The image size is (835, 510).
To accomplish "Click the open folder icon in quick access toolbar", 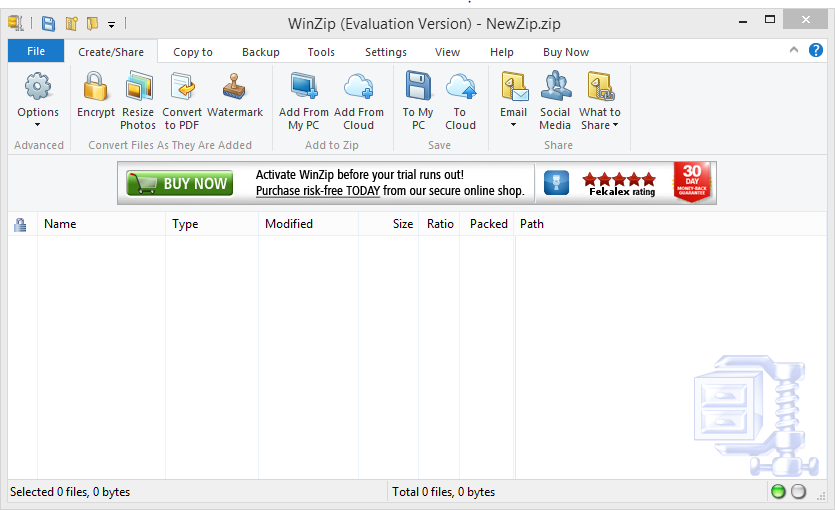I will pos(93,23).
